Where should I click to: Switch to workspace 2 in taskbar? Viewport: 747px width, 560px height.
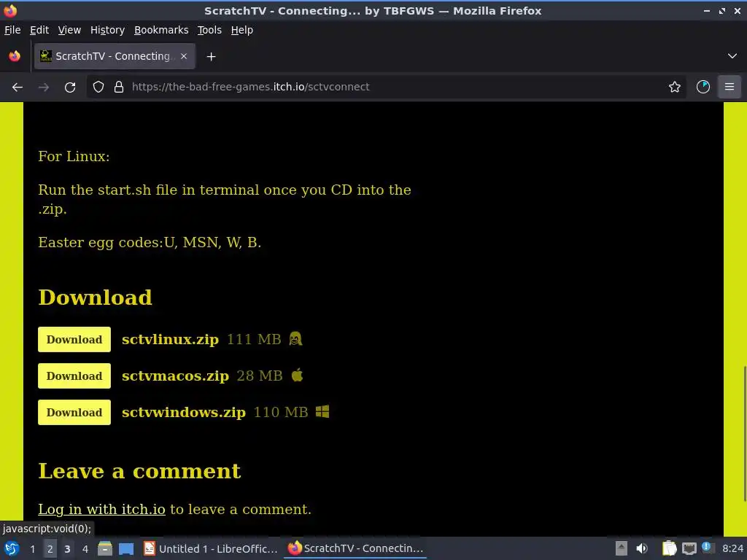(x=50, y=549)
